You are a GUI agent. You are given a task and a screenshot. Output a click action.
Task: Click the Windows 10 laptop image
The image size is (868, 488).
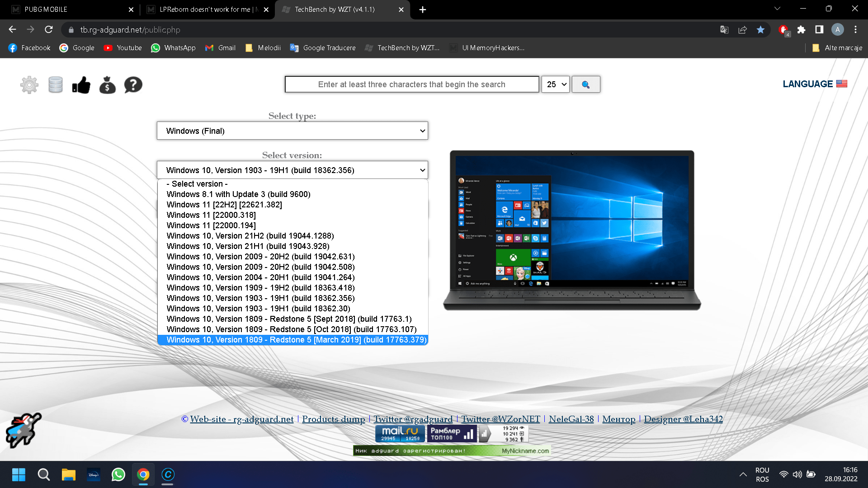572,230
